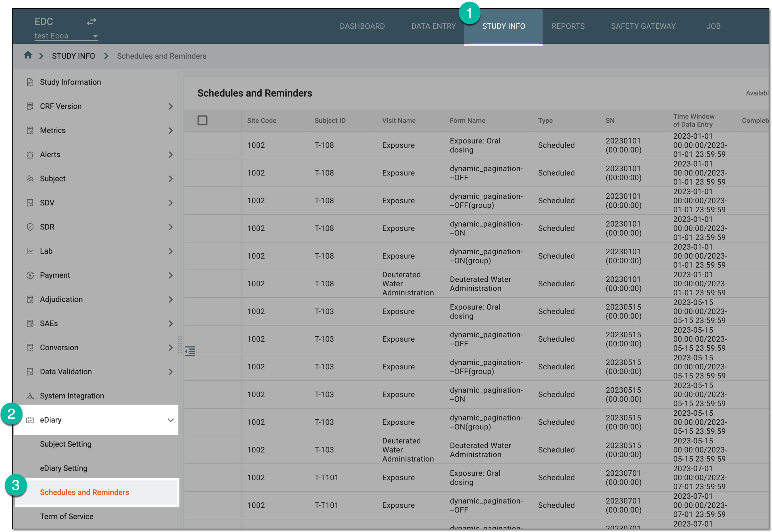Grab the sidebar resize dotted handle
Screen dimensions: 772x532
pyautogui.click(x=180, y=345)
